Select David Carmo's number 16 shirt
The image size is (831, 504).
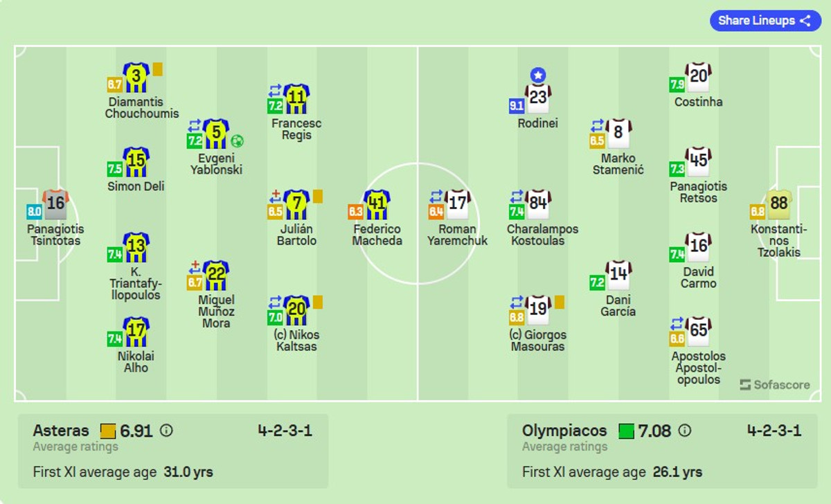(698, 247)
